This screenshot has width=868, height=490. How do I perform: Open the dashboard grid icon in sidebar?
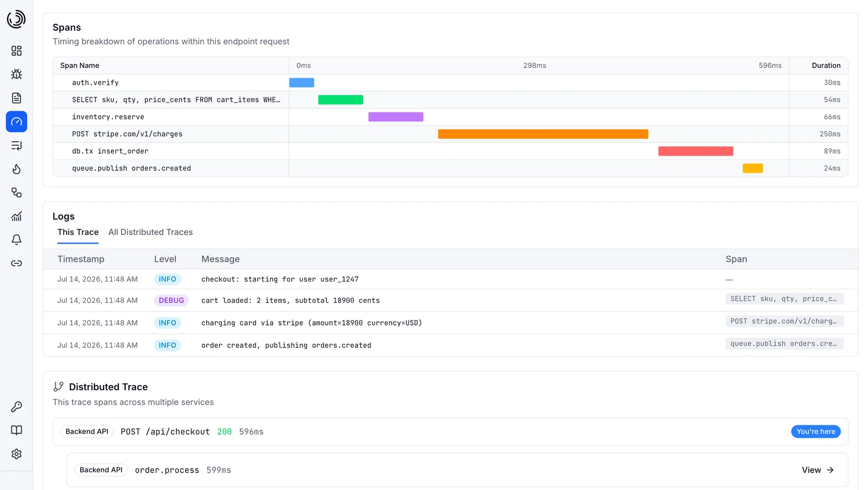click(16, 50)
